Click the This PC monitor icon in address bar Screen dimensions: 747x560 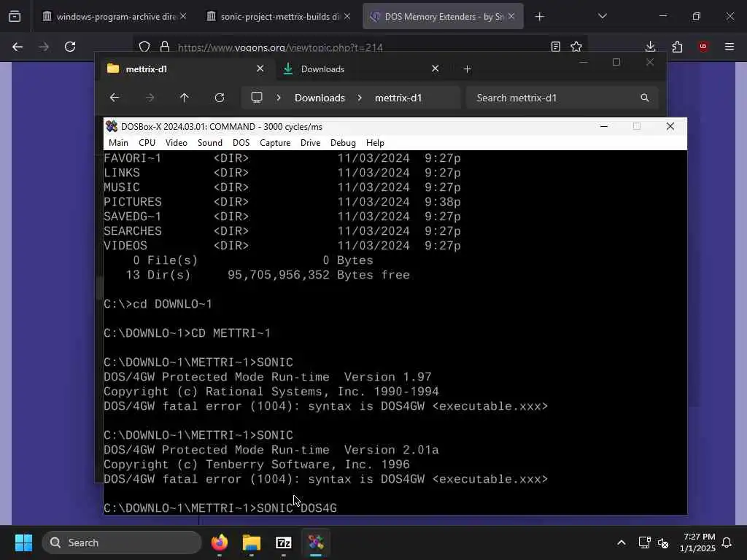(x=257, y=98)
